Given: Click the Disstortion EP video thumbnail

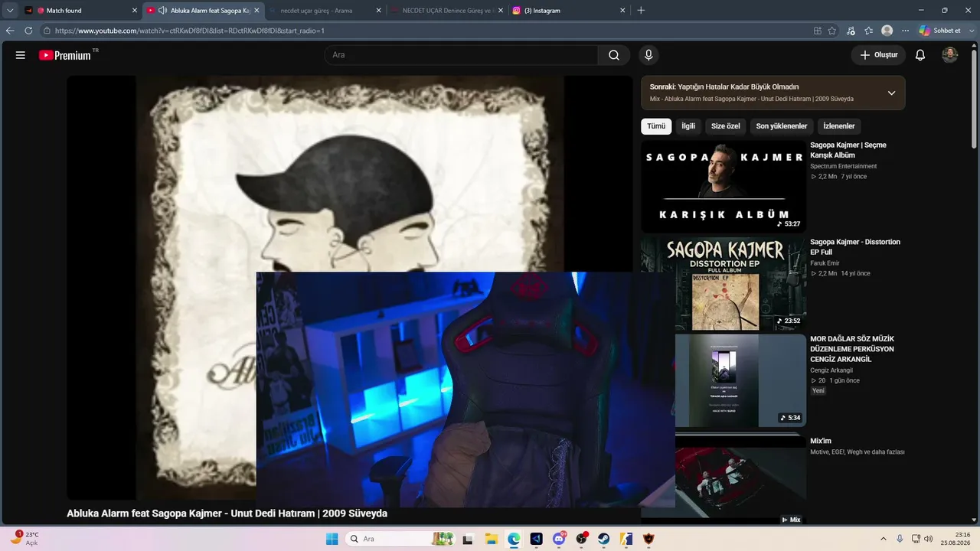Looking at the screenshot, I should click(x=724, y=283).
